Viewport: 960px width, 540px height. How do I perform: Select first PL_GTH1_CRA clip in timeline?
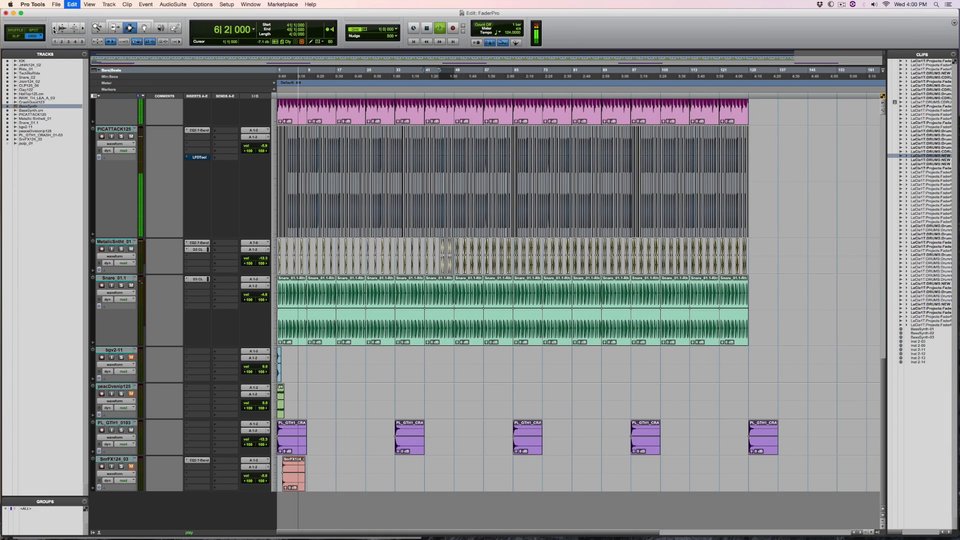coord(291,437)
